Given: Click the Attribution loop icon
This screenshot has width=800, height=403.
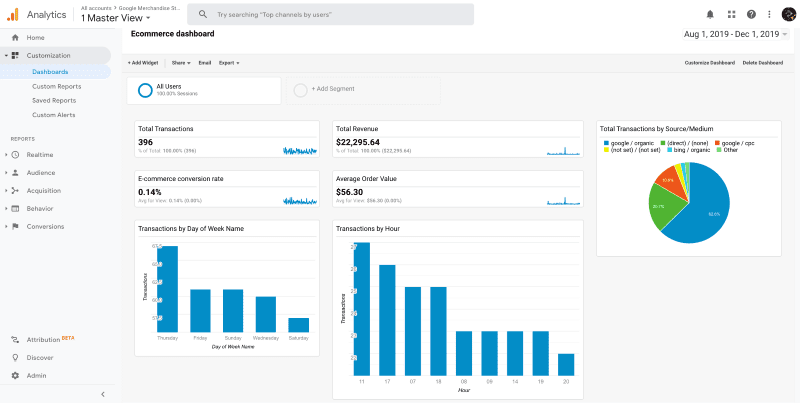Looking at the screenshot, I should 15,340.
